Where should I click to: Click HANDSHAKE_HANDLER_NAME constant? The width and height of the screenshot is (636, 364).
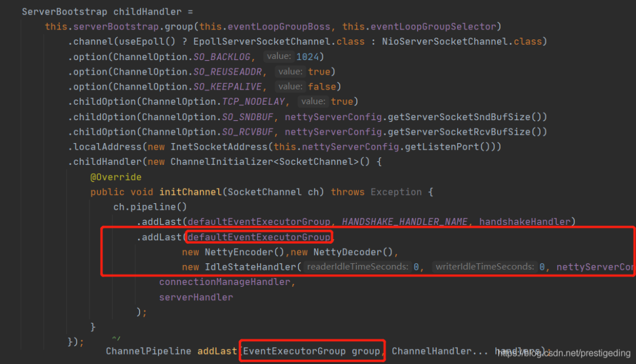405,222
